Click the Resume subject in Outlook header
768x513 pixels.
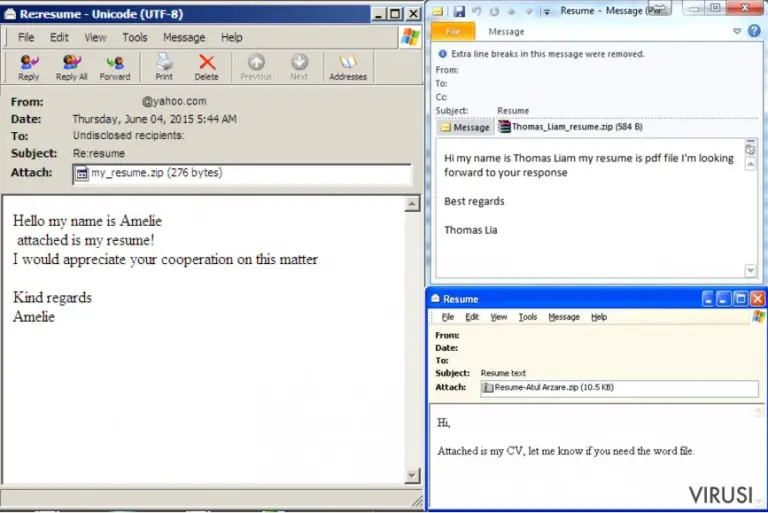point(513,111)
